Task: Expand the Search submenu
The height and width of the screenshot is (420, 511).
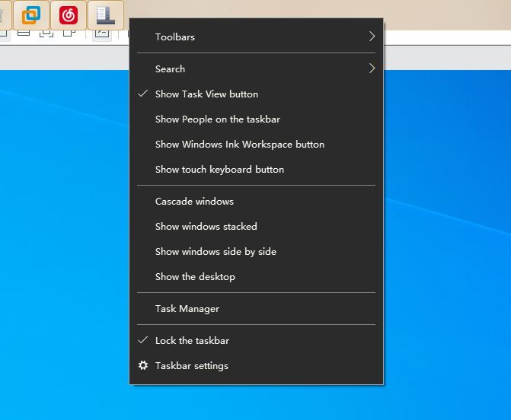Action: click(x=256, y=68)
